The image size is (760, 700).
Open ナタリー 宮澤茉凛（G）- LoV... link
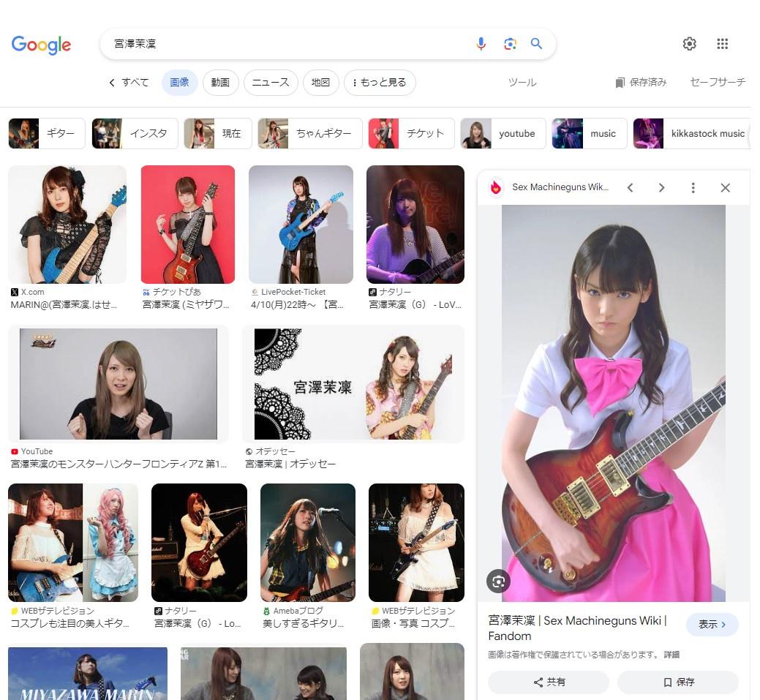[x=415, y=305]
